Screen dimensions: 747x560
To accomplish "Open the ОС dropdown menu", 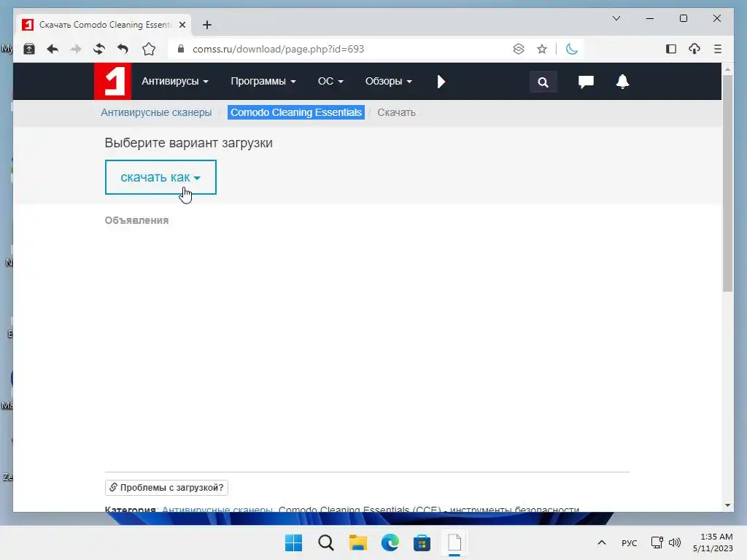I will pyautogui.click(x=330, y=82).
